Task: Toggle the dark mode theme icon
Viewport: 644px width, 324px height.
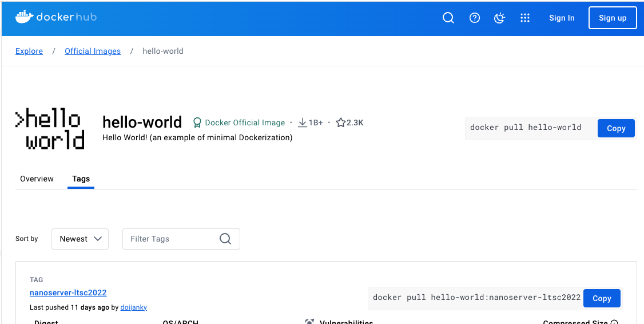Action: (499, 18)
